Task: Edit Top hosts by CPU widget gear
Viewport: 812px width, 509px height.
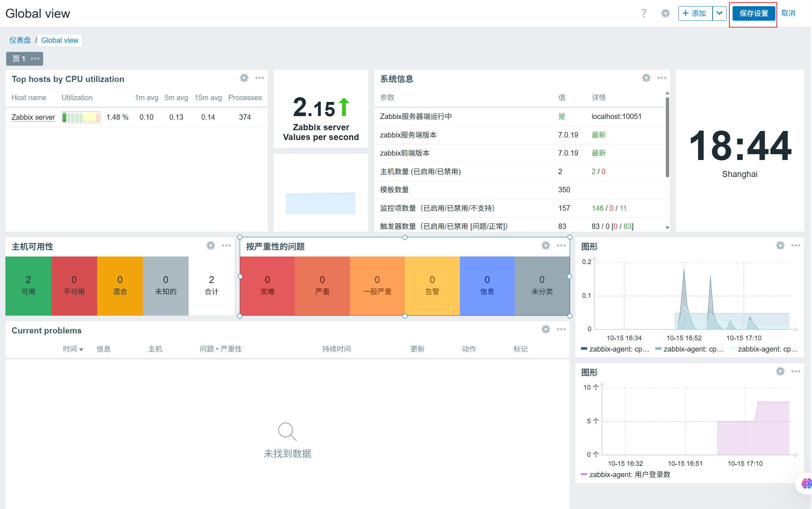Action: coord(244,78)
